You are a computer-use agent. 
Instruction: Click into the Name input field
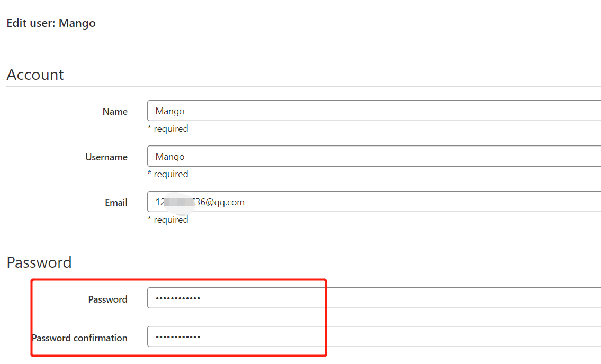374,111
